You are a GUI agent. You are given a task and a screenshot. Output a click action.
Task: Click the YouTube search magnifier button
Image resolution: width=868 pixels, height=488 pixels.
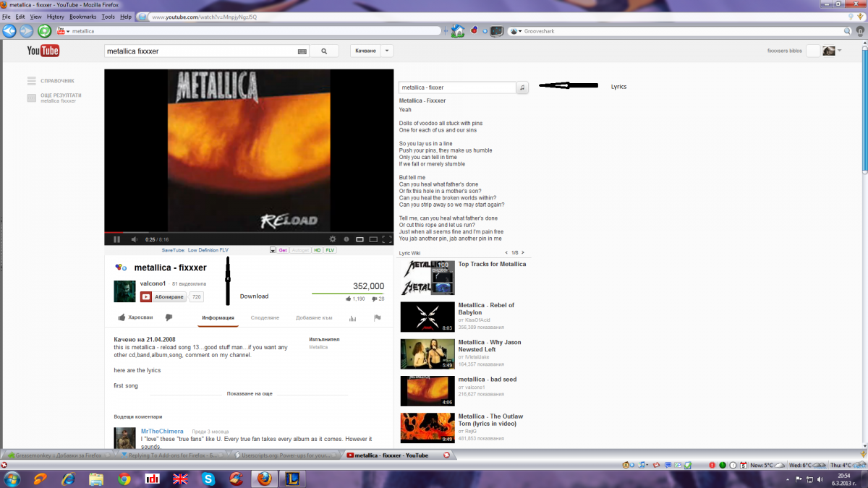click(325, 51)
